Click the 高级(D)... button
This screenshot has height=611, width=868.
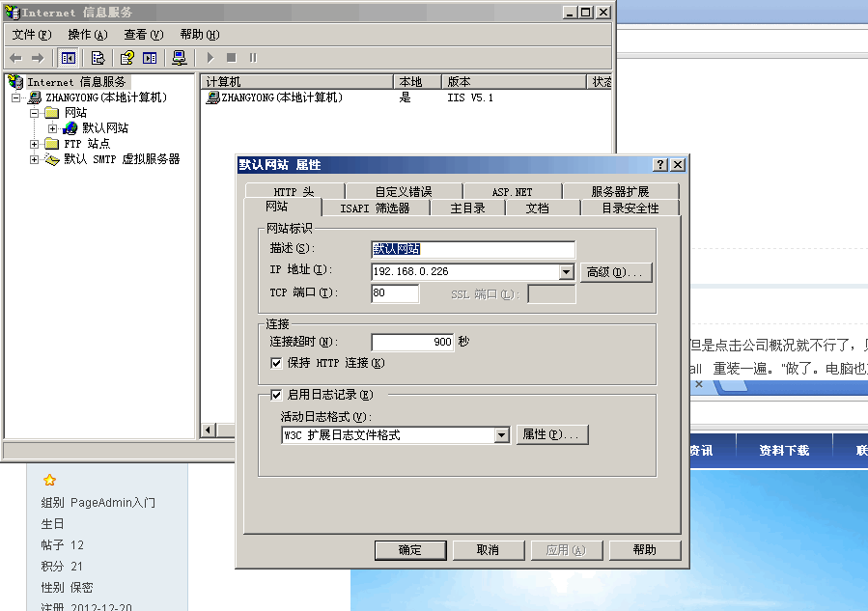(x=615, y=273)
